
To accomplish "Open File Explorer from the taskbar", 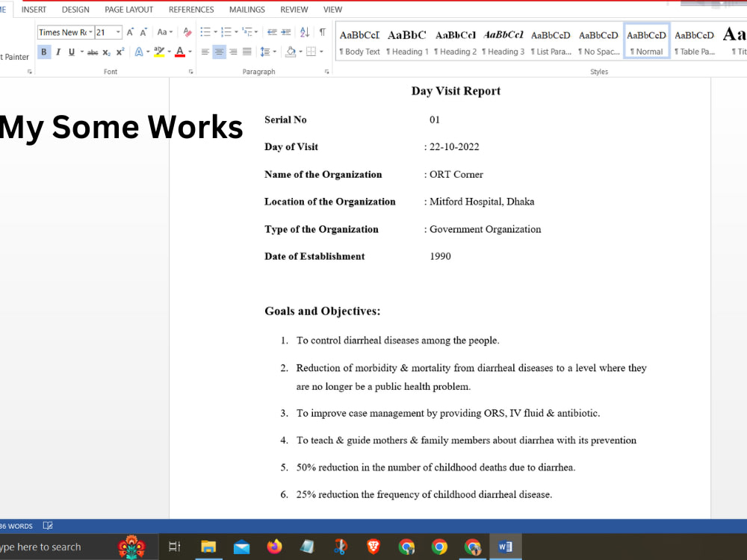I will tap(208, 547).
